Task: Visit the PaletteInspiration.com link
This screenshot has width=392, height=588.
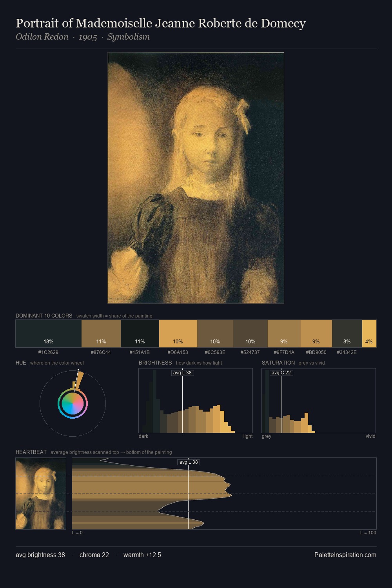Action: point(345,555)
